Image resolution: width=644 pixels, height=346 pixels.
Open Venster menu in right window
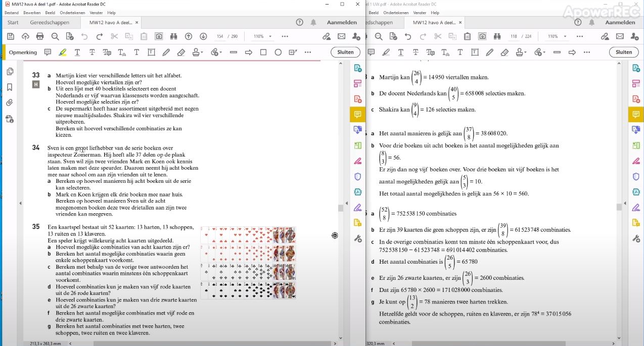point(420,13)
